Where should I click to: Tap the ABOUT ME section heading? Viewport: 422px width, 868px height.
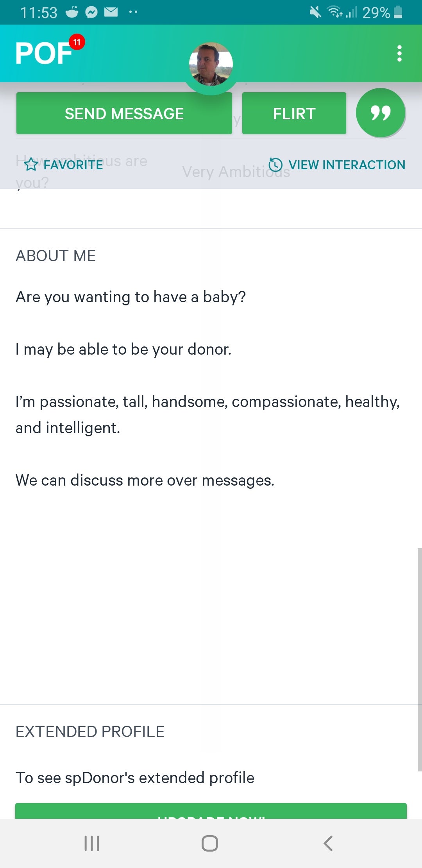point(55,256)
